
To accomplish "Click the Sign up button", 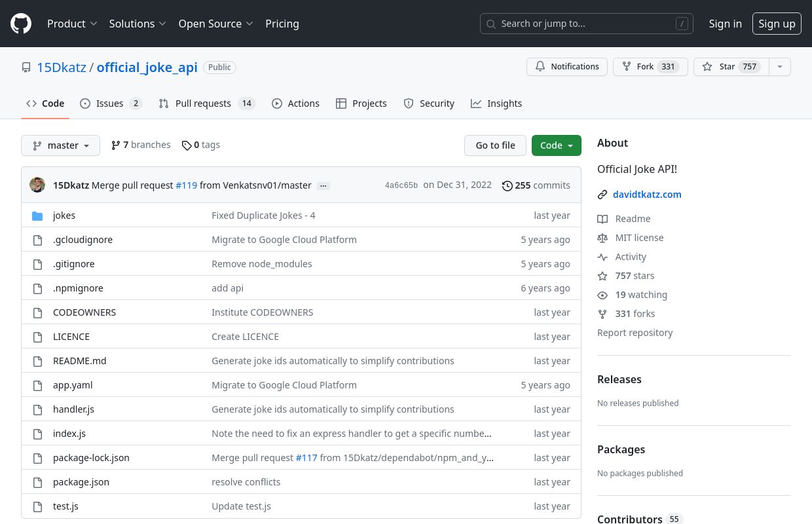I will (x=777, y=24).
